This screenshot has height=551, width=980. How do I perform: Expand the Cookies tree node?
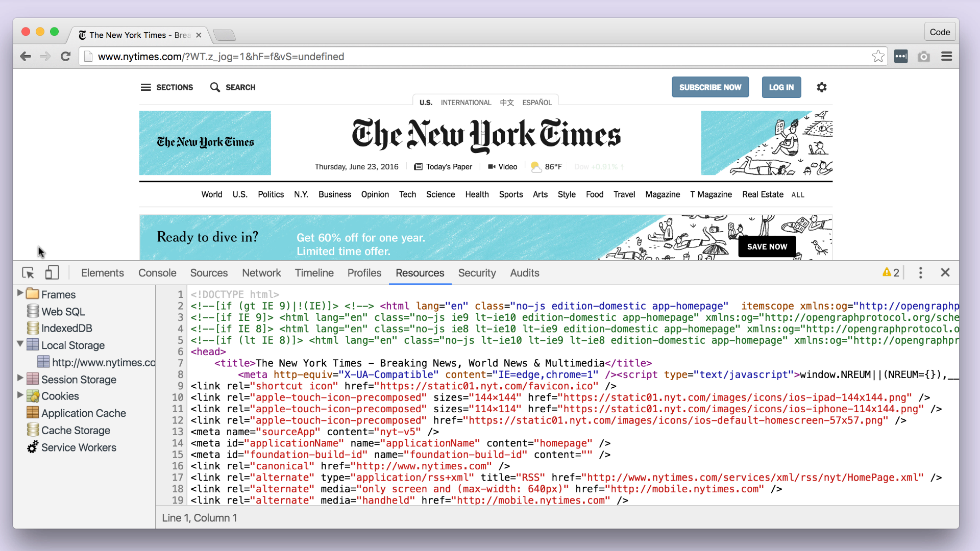(x=20, y=395)
